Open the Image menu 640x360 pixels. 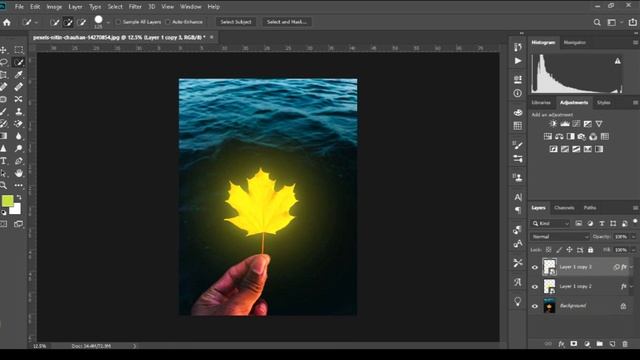54,7
